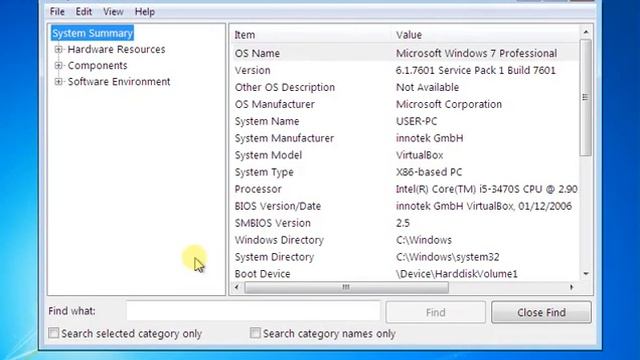The height and width of the screenshot is (360, 640).
Task: Click the value Not Available
Action: [427, 87]
